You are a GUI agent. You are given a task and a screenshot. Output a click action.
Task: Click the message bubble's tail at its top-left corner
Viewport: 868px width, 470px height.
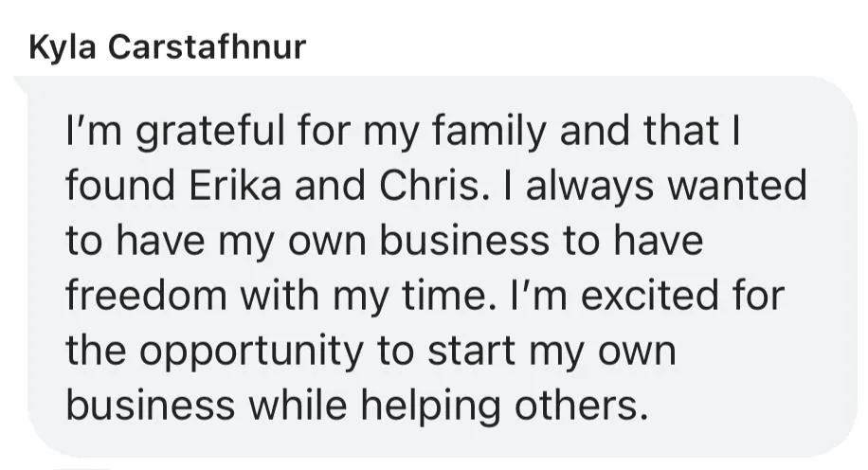(x=21, y=84)
